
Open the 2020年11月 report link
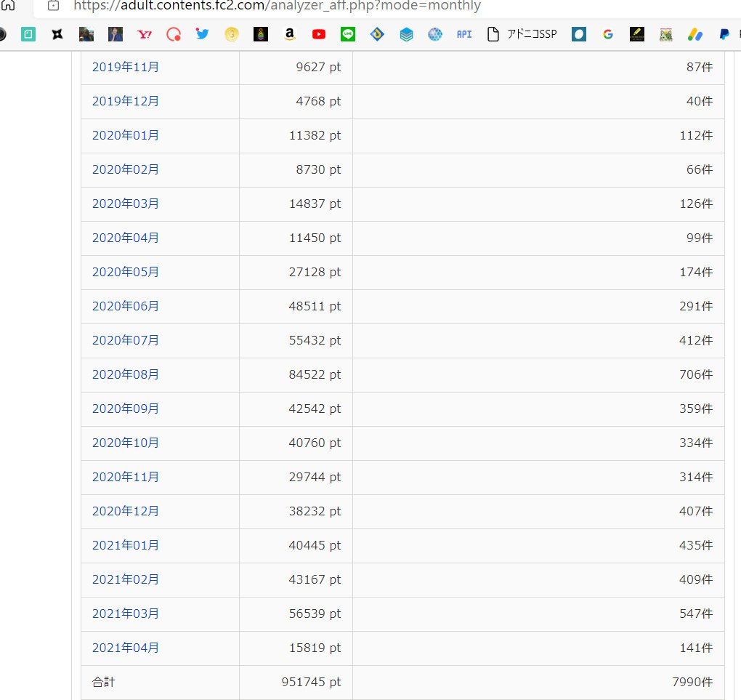(x=125, y=477)
